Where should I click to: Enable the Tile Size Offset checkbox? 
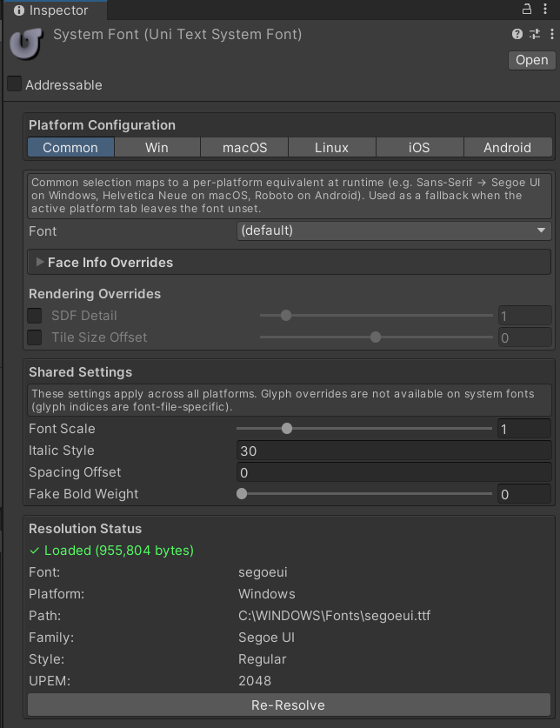(35, 337)
